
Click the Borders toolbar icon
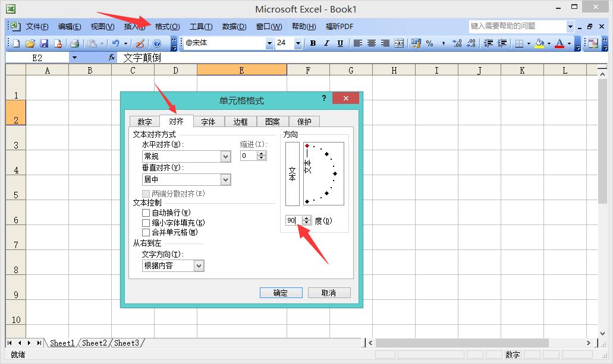click(519, 43)
